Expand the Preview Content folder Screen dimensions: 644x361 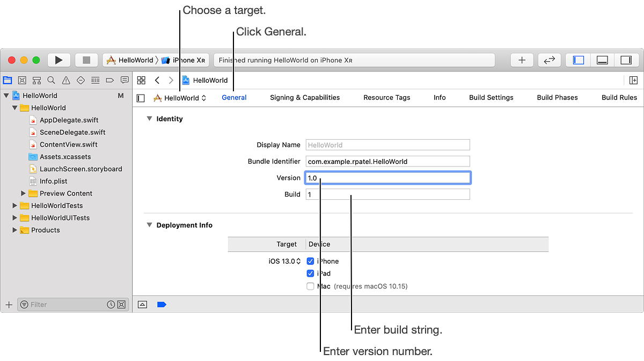tap(23, 193)
